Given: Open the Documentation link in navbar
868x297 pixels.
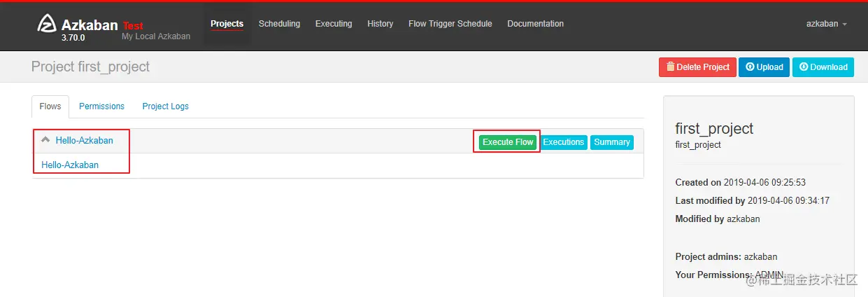Looking at the screenshot, I should 535,24.
